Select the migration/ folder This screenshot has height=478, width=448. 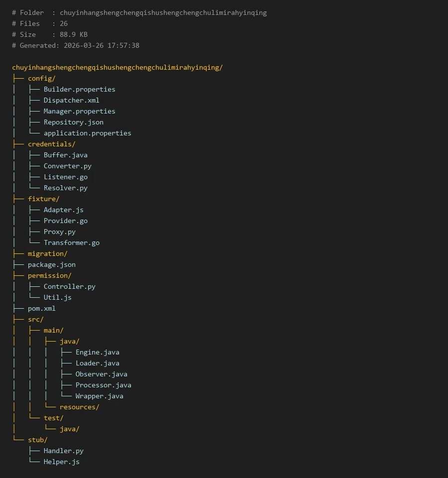(47, 253)
